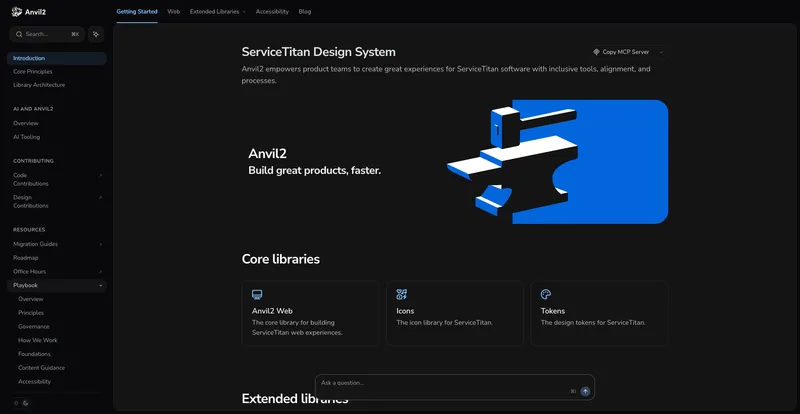The height and width of the screenshot is (414, 800).
Task: Open Library Architecture in the sidebar
Action: tap(39, 85)
